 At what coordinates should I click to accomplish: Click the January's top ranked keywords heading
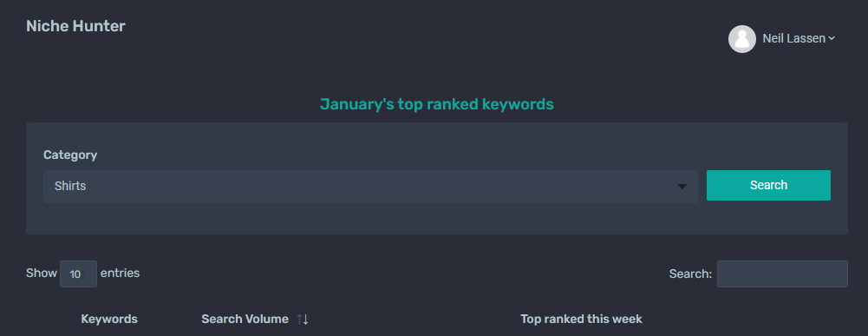point(437,103)
